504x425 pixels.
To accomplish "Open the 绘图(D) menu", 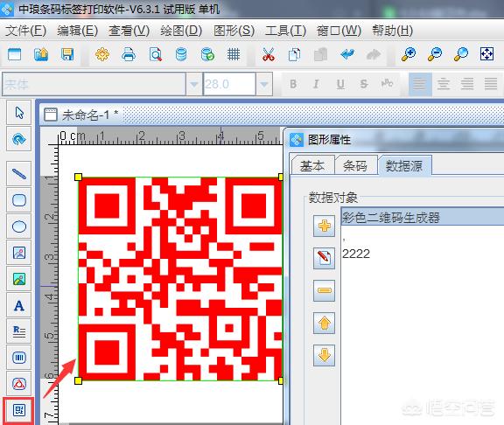I will [181, 31].
